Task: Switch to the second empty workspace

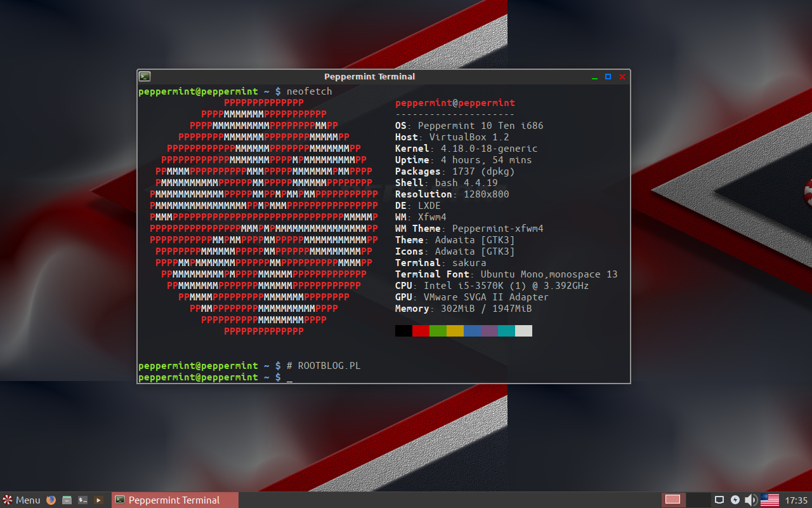Action: [x=698, y=500]
